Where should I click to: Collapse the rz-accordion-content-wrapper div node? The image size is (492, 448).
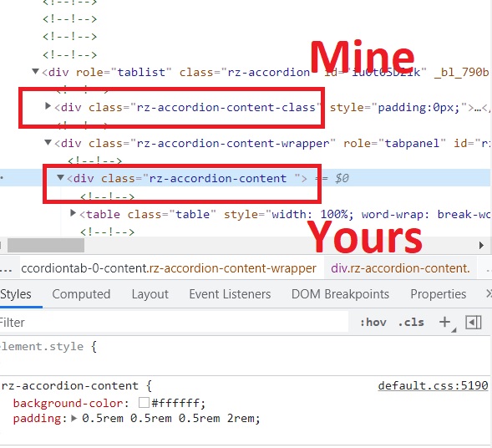48,143
